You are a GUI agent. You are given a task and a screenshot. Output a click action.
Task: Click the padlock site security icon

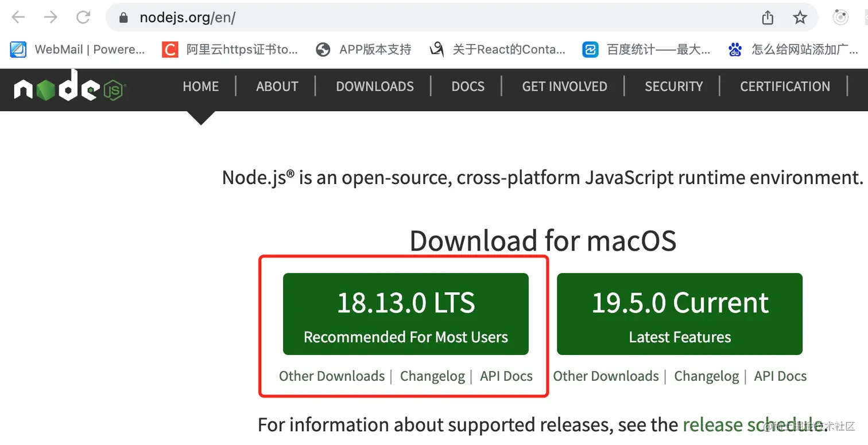click(x=123, y=18)
